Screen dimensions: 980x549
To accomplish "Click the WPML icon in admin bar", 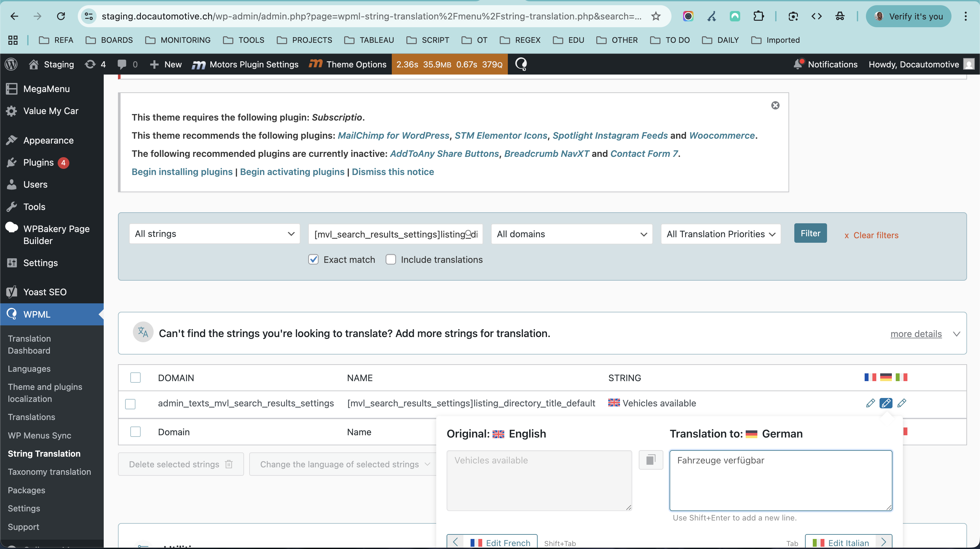I will (521, 64).
